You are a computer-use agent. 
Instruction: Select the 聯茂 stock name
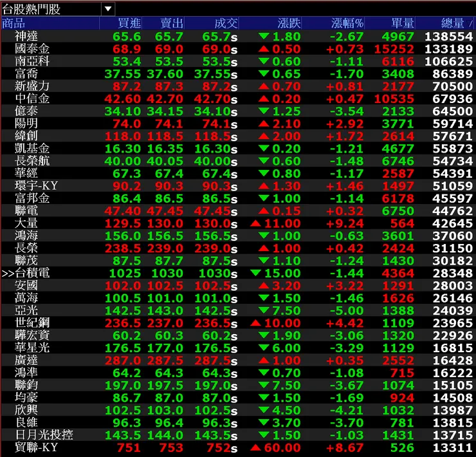click(x=26, y=261)
